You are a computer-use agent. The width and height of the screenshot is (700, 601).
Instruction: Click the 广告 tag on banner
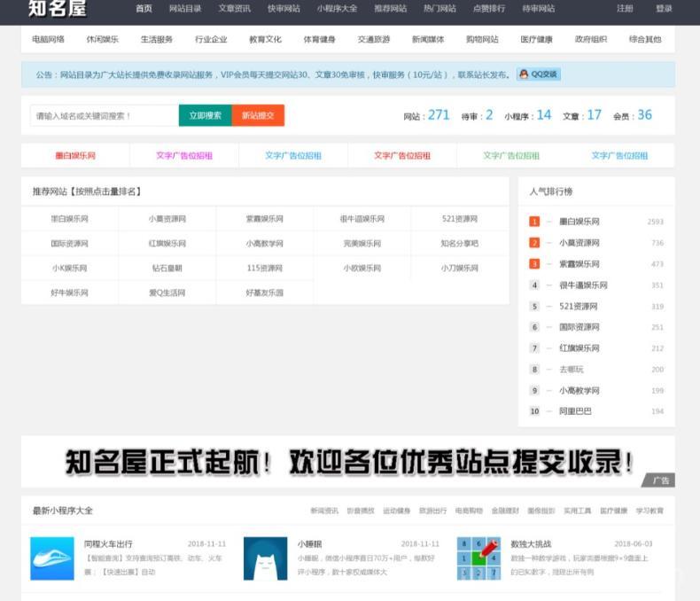[659, 480]
